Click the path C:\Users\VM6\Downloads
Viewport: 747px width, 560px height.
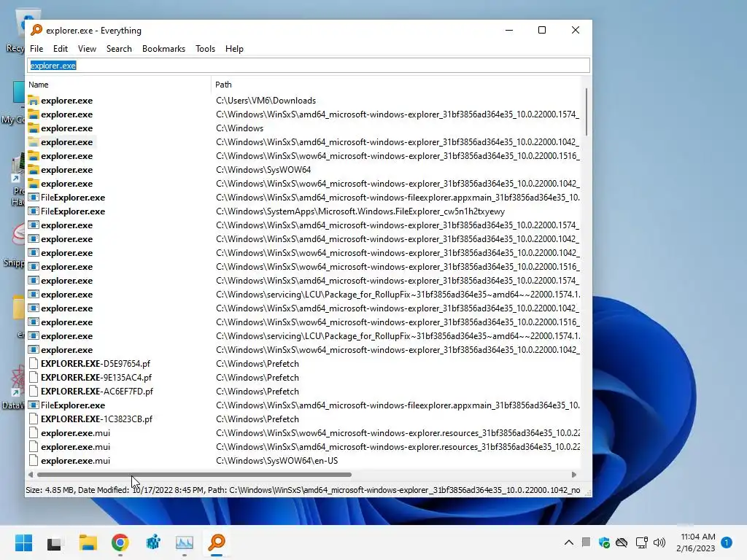(266, 101)
